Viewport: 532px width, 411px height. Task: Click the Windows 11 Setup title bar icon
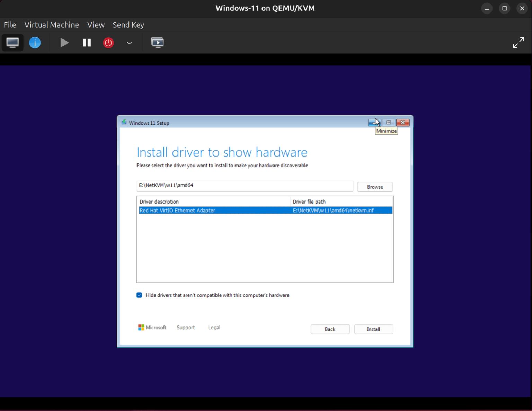(124, 123)
